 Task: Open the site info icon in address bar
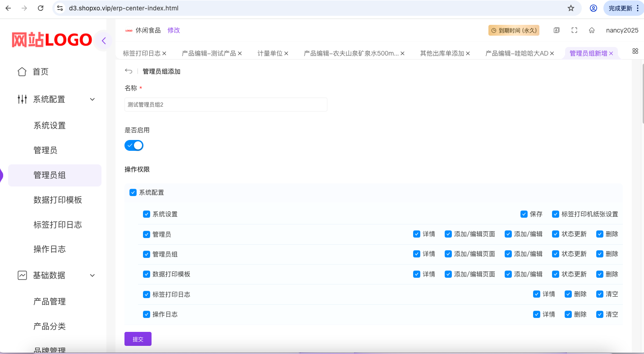coord(60,8)
